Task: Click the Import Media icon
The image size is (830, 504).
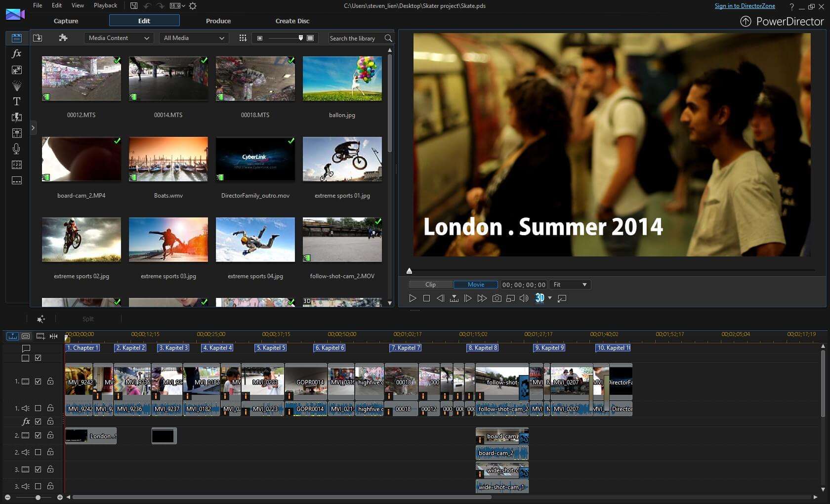Action: tap(38, 38)
